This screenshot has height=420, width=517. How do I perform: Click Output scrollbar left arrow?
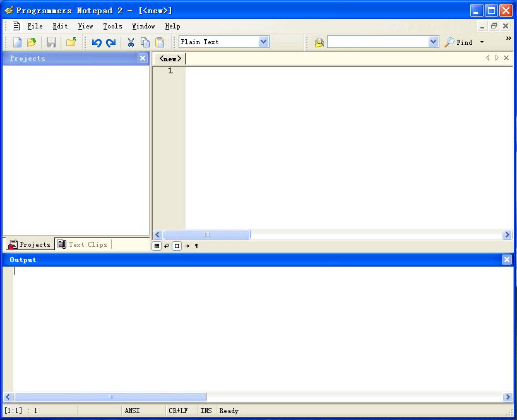click(8, 397)
